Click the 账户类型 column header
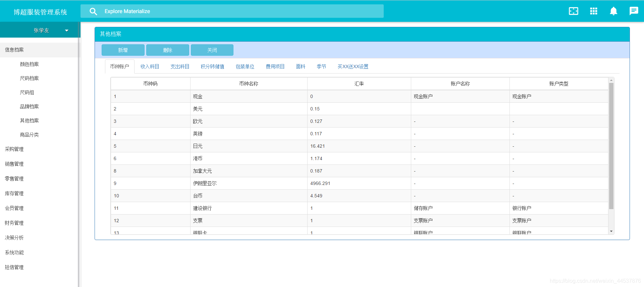 559,84
